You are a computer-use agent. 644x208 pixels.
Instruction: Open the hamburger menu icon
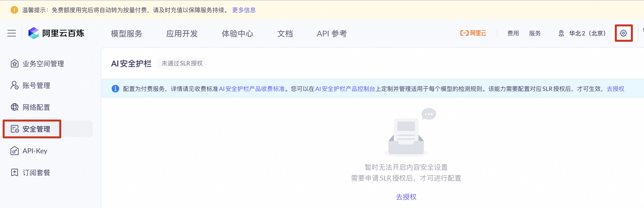click(11, 33)
